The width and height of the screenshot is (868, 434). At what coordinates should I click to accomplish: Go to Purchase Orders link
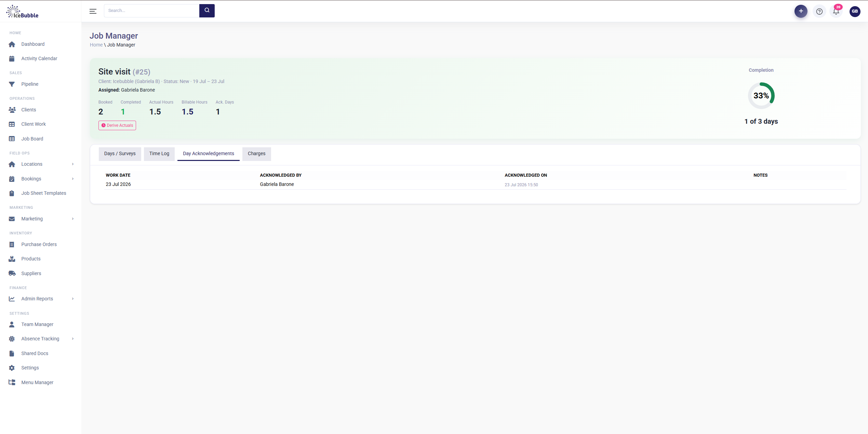(39, 244)
